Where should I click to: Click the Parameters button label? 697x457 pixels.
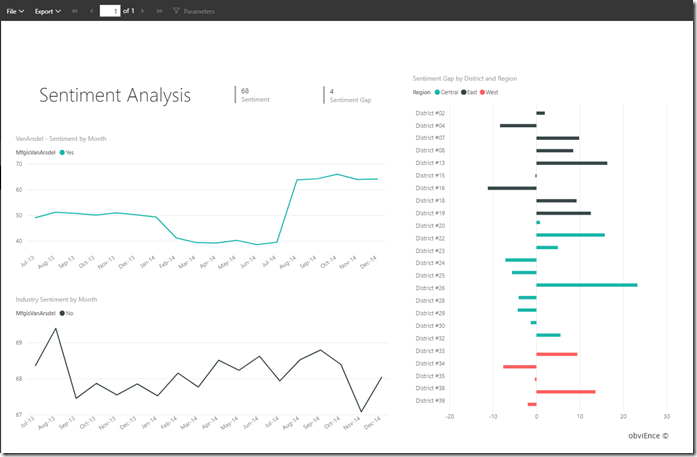(x=199, y=11)
